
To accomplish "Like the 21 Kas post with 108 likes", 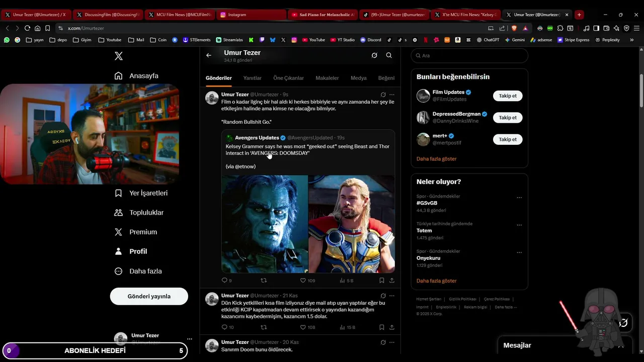I will pos(307,327).
